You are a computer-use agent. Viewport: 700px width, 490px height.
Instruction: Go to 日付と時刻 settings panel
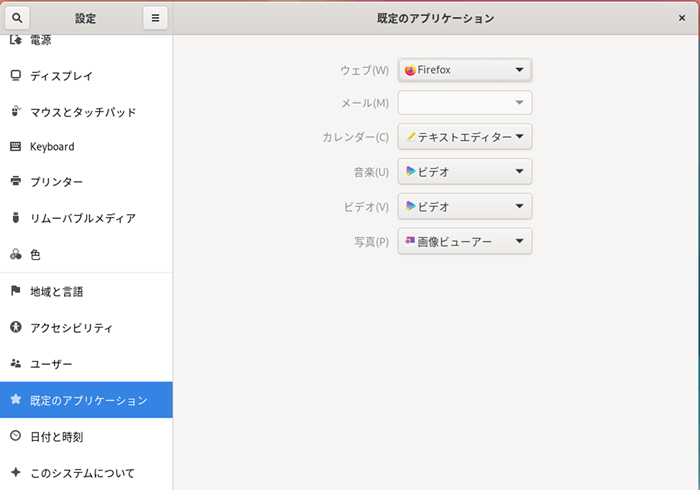pyautogui.click(x=56, y=437)
